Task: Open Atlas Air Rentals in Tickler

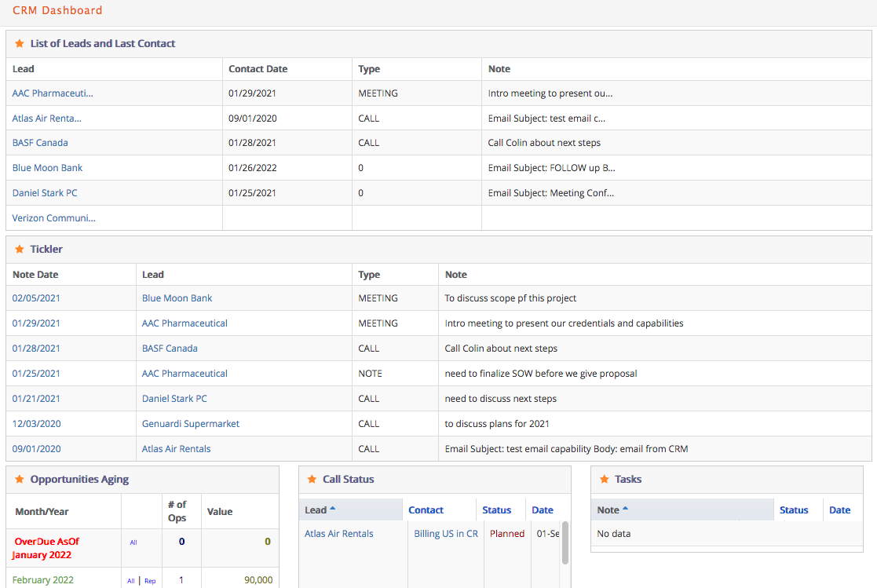Action: (x=176, y=449)
